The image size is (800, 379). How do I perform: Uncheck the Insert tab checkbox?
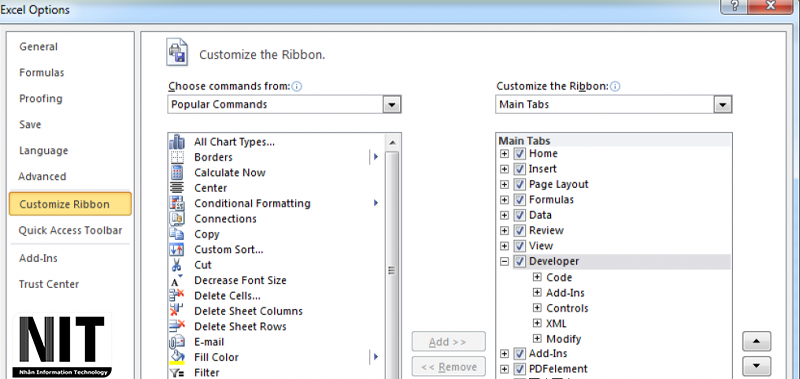coord(519,169)
